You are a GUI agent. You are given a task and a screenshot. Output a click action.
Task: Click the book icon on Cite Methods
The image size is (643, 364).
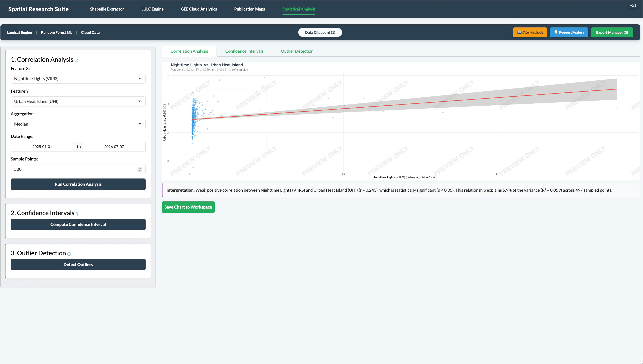(519, 32)
